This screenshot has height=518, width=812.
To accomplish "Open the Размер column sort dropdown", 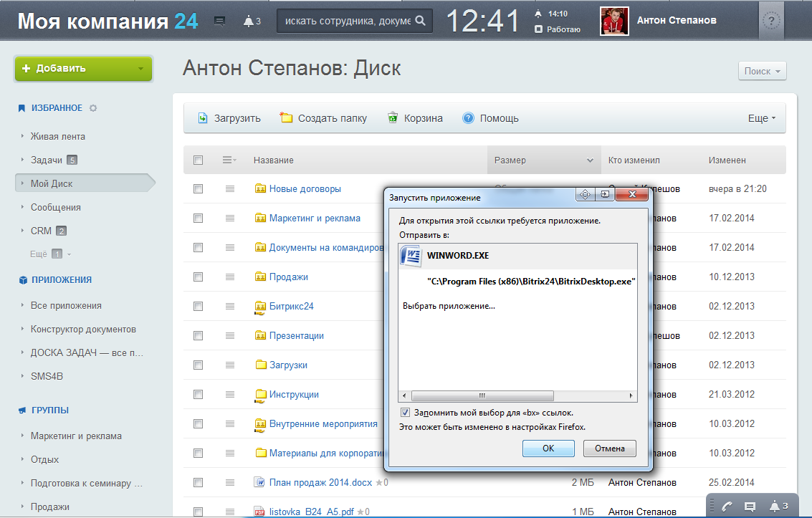I will pos(590,160).
